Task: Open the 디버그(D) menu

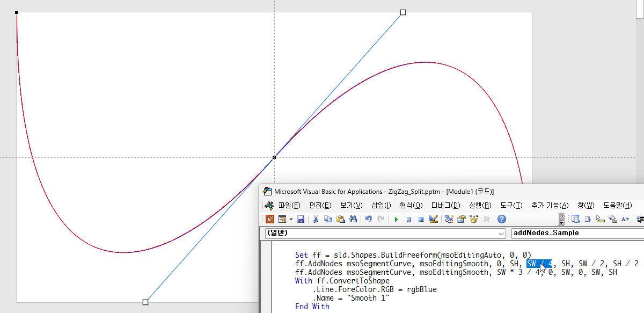Action: click(x=445, y=205)
